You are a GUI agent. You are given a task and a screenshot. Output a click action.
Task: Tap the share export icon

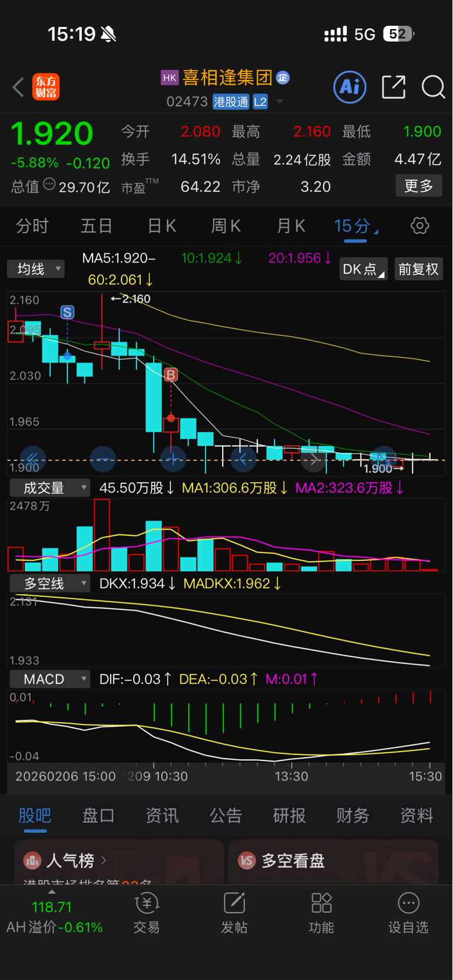point(394,87)
